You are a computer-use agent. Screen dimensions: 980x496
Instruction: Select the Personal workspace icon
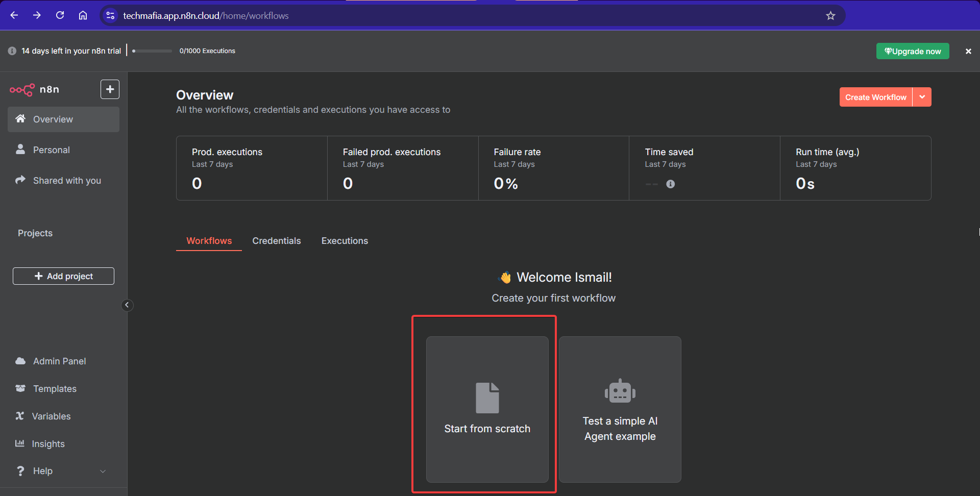(20, 150)
